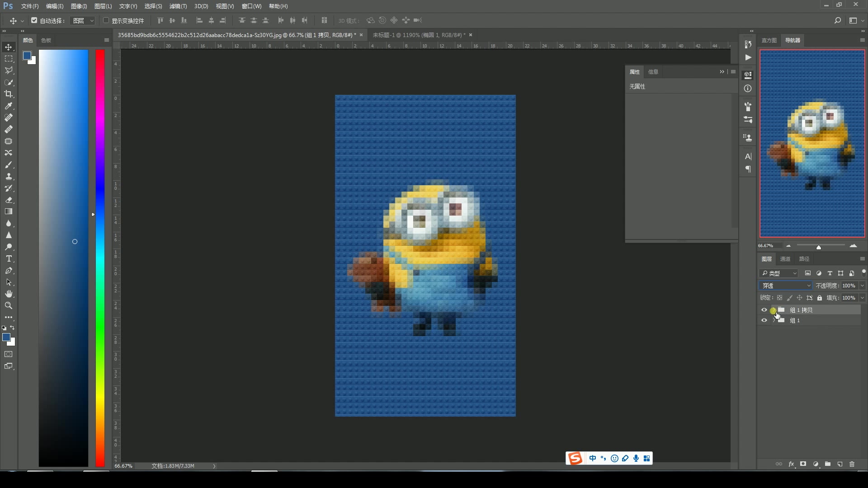Select the Dodge tool

(x=9, y=247)
